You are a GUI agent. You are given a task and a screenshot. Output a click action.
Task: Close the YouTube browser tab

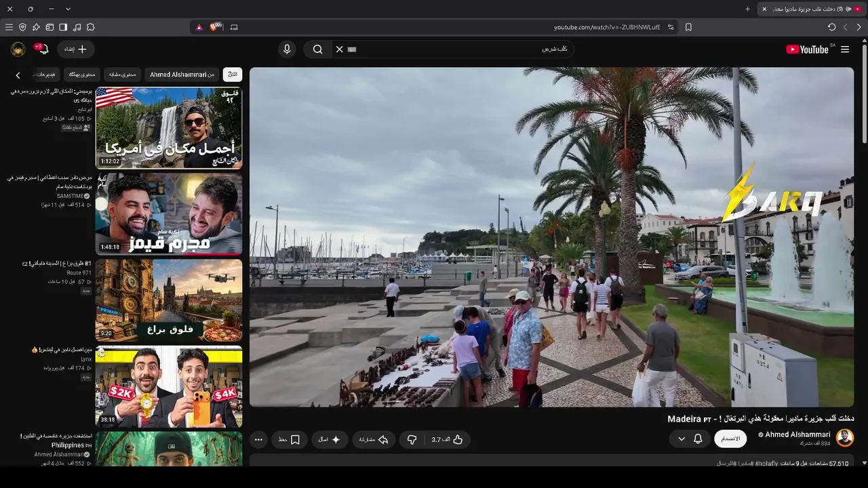click(x=764, y=9)
